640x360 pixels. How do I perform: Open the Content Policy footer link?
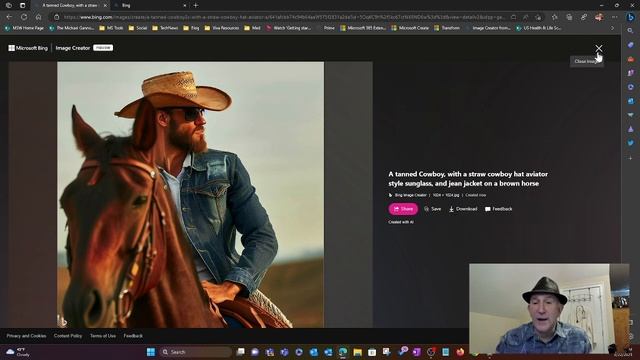point(68,336)
